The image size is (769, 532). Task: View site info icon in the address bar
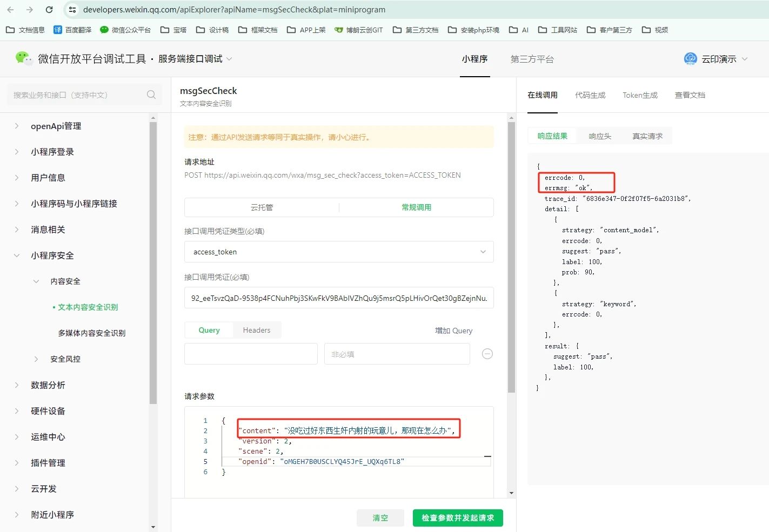[x=72, y=10]
